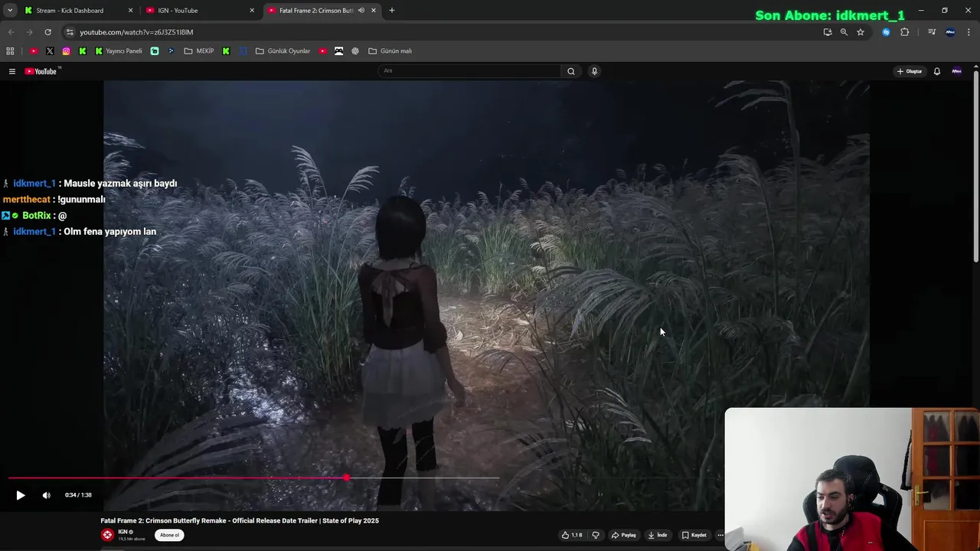Bookmark this page with the star

coord(861,32)
